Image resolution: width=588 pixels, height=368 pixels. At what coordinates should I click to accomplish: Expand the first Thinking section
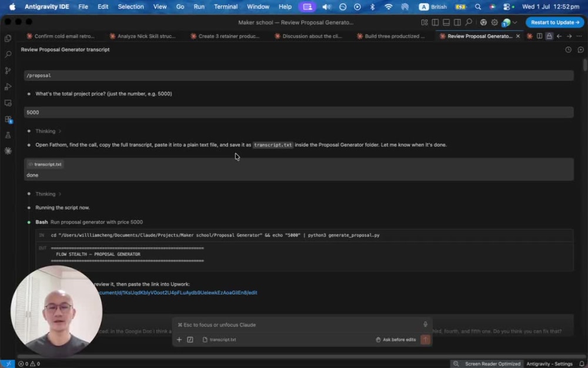coord(48,131)
